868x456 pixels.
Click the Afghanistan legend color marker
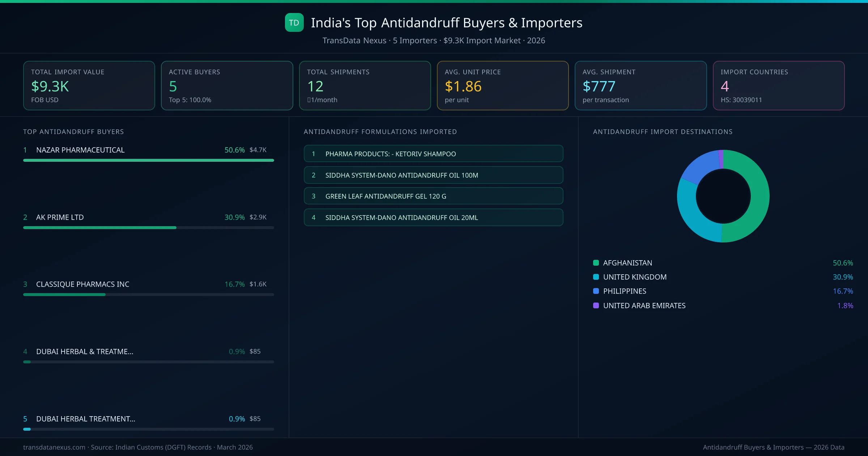(x=596, y=263)
